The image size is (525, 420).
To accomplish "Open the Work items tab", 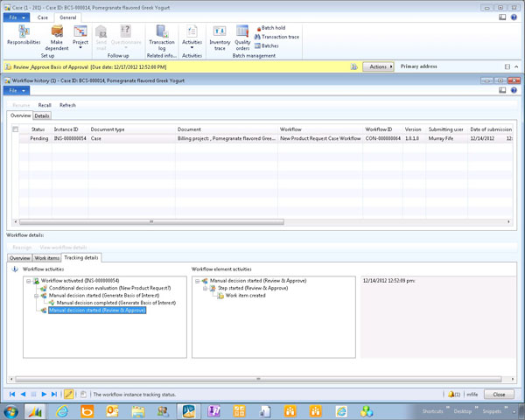I will pos(47,258).
